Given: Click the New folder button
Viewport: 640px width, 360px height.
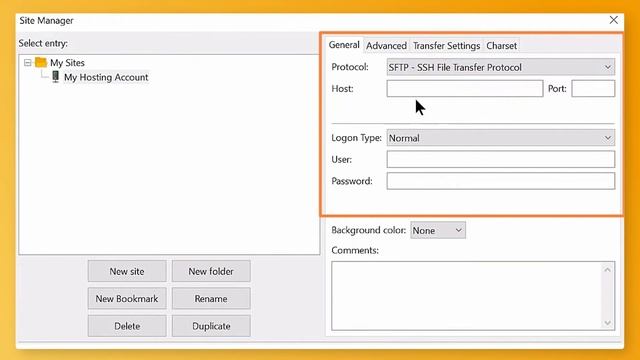Looking at the screenshot, I should click(211, 271).
